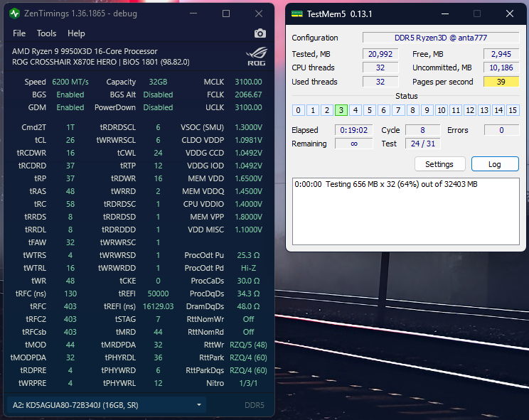Viewport: 529px width, 420px height.
Task: Open the File menu
Action: 19,33
